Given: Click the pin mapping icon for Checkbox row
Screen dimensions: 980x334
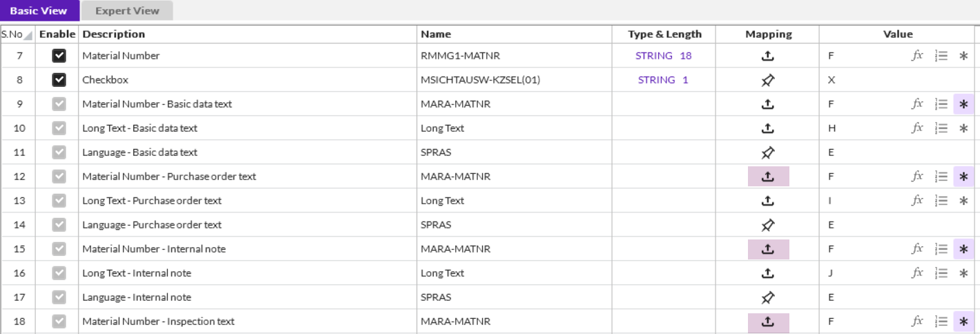Looking at the screenshot, I should [x=767, y=80].
